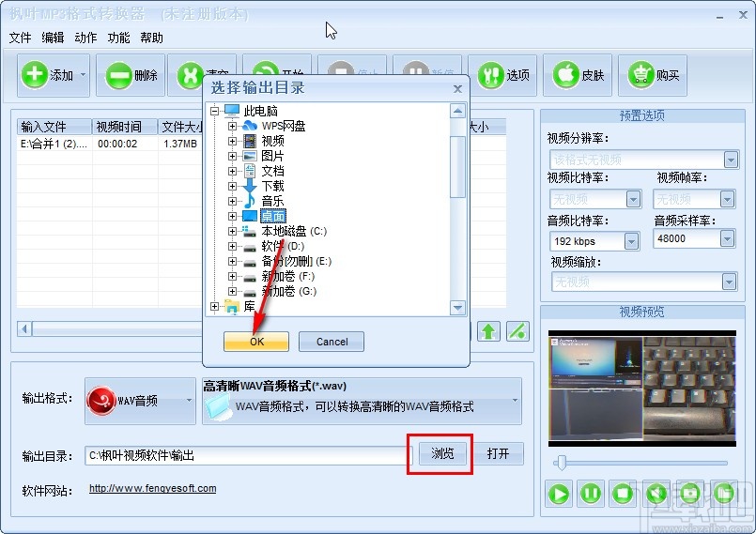Open the 编辑 menu
The image size is (756, 534).
(53, 38)
